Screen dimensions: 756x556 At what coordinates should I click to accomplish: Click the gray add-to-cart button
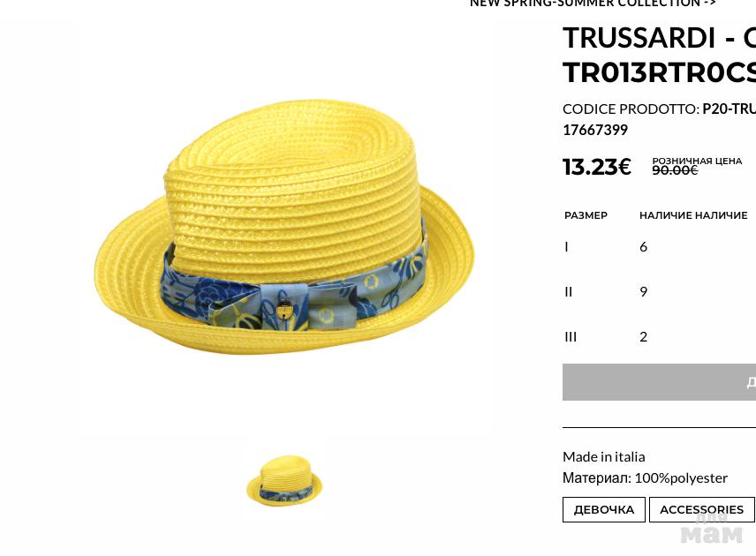click(x=659, y=381)
